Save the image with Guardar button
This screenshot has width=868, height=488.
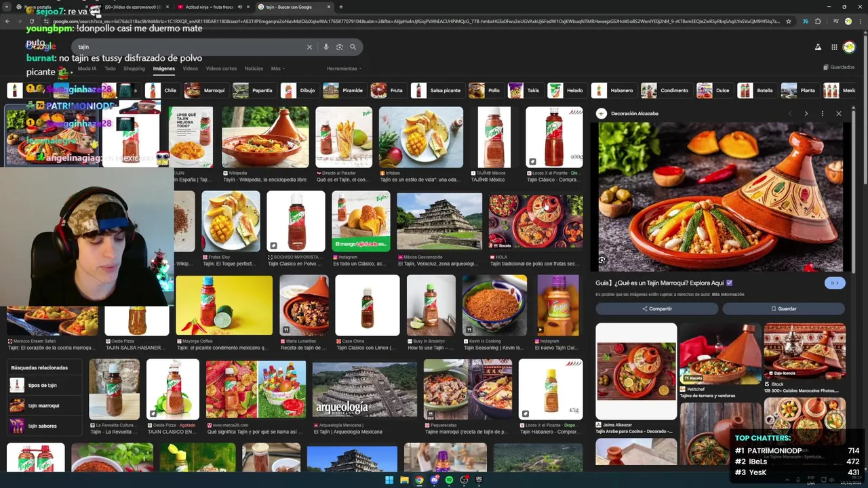(x=783, y=308)
